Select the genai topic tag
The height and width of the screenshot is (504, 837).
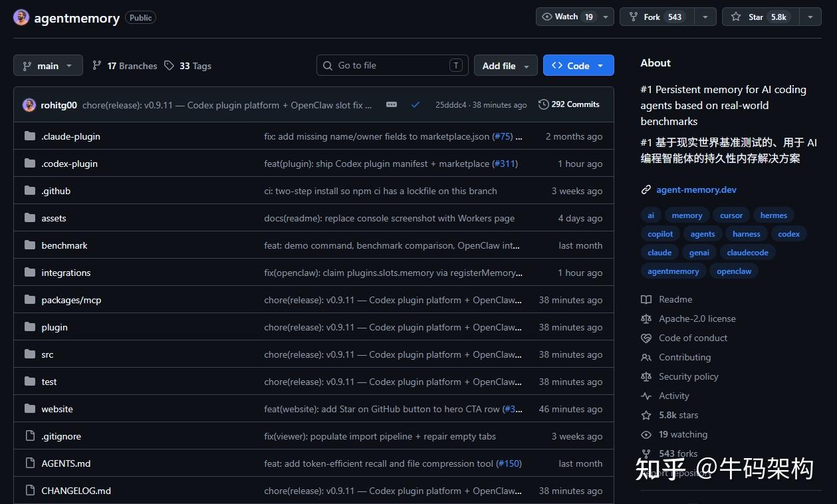coord(699,253)
